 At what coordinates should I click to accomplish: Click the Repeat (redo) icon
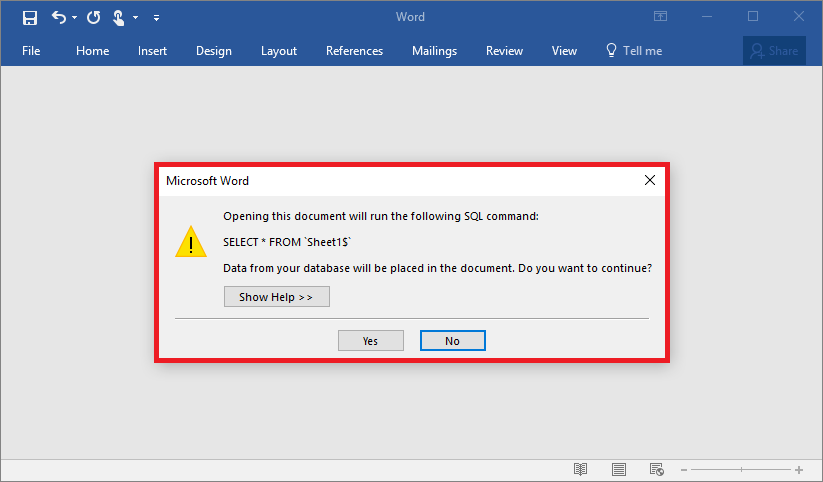tap(93, 18)
